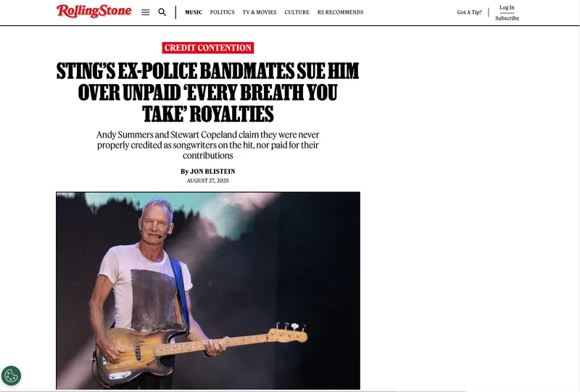Click the 'By' byline text

[184, 171]
